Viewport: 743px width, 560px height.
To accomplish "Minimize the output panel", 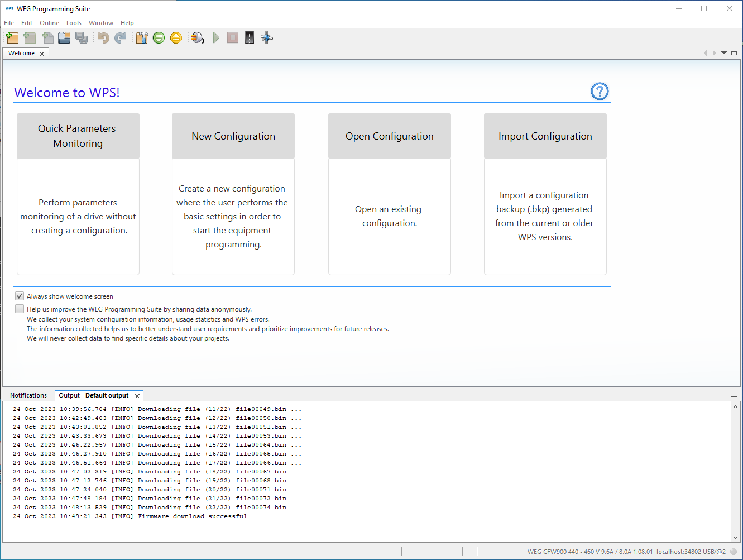I will pyautogui.click(x=734, y=396).
